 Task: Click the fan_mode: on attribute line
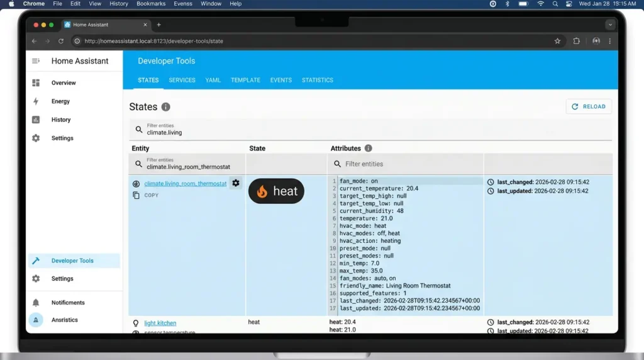click(358, 181)
